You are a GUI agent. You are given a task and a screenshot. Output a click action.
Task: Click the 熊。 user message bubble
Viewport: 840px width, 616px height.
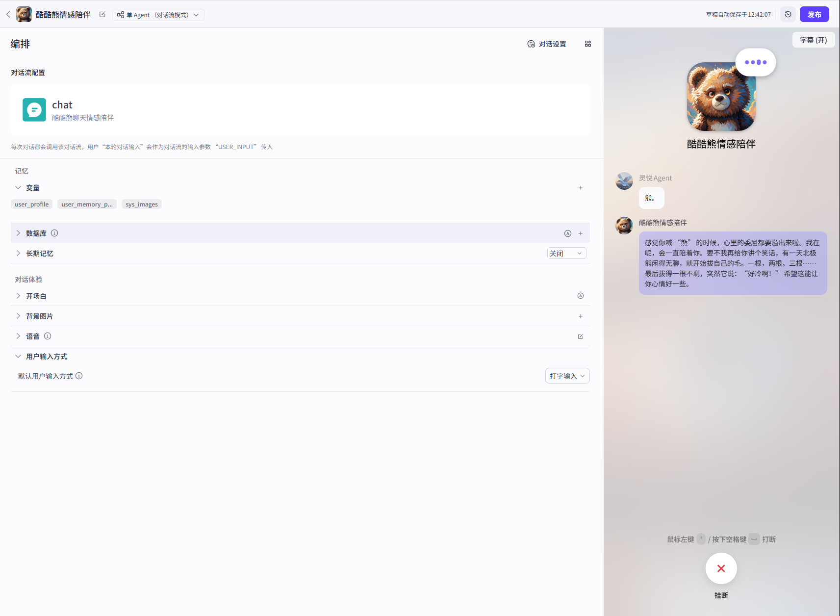pyautogui.click(x=651, y=198)
